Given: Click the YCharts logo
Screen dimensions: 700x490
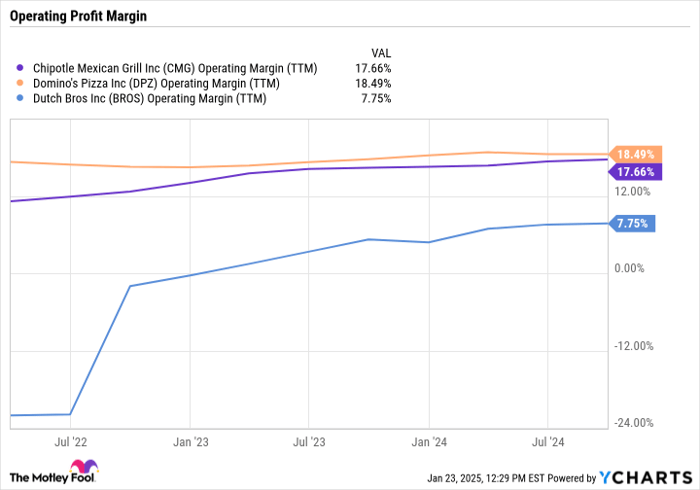Looking at the screenshot, I should 645,478.
